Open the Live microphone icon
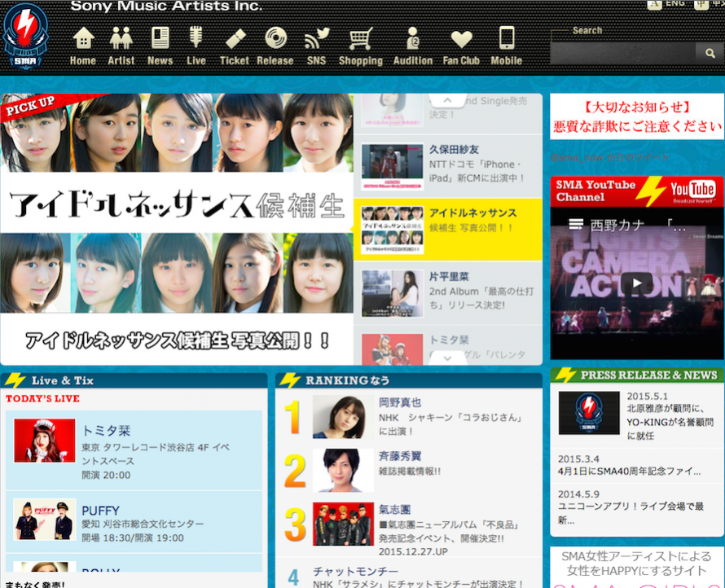Image resolution: width=725 pixels, height=588 pixels. tap(196, 37)
